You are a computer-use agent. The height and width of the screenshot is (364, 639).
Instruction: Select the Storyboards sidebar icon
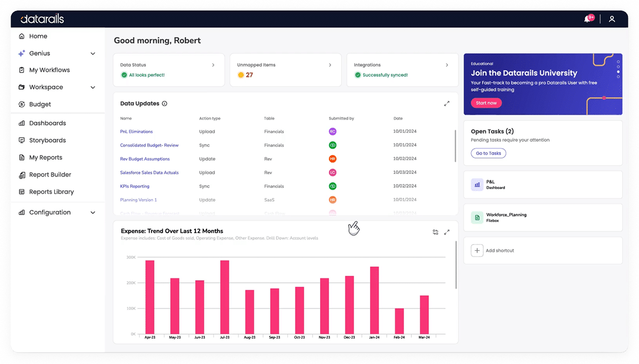point(21,140)
